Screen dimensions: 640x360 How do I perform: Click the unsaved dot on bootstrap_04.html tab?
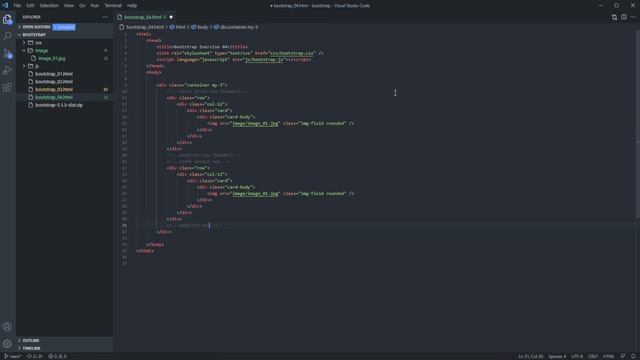[x=171, y=17]
